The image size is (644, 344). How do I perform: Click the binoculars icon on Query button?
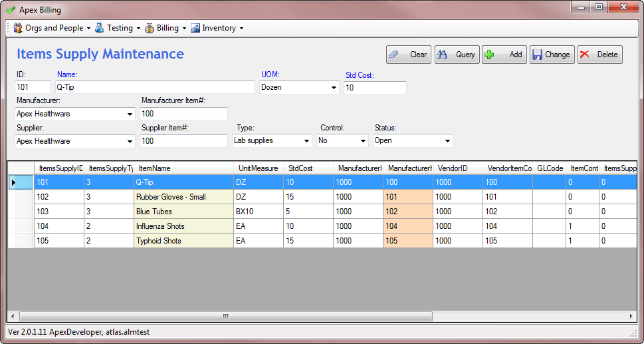[x=443, y=55]
